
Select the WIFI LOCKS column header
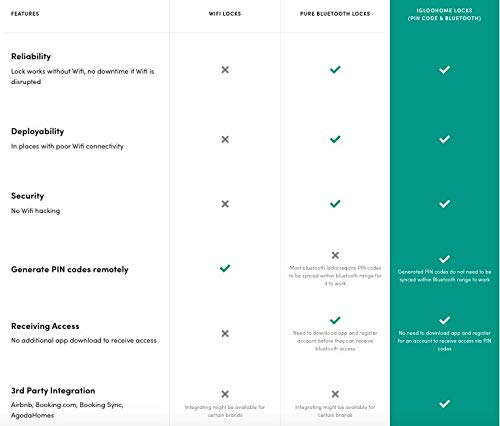(x=225, y=14)
